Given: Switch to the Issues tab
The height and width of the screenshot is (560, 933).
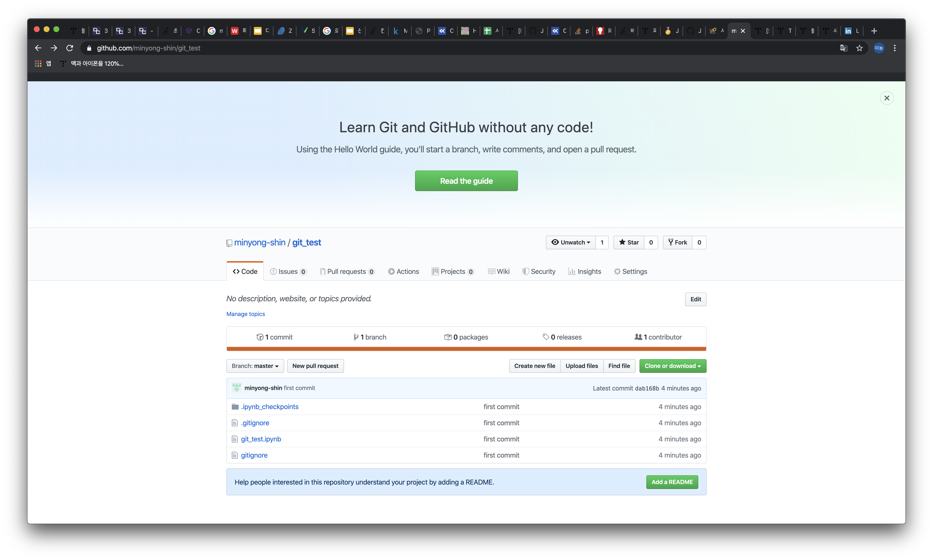Looking at the screenshot, I should [x=288, y=271].
